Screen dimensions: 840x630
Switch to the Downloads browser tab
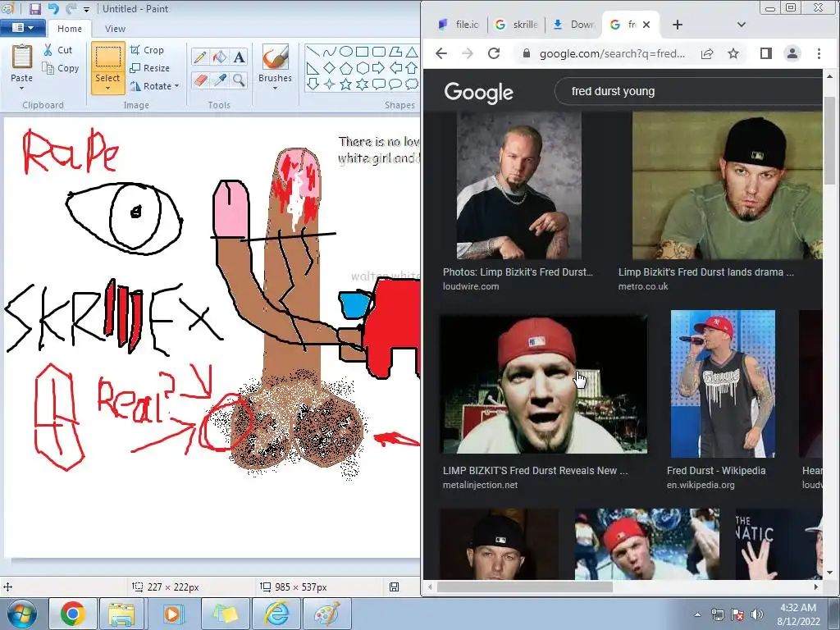point(574,25)
